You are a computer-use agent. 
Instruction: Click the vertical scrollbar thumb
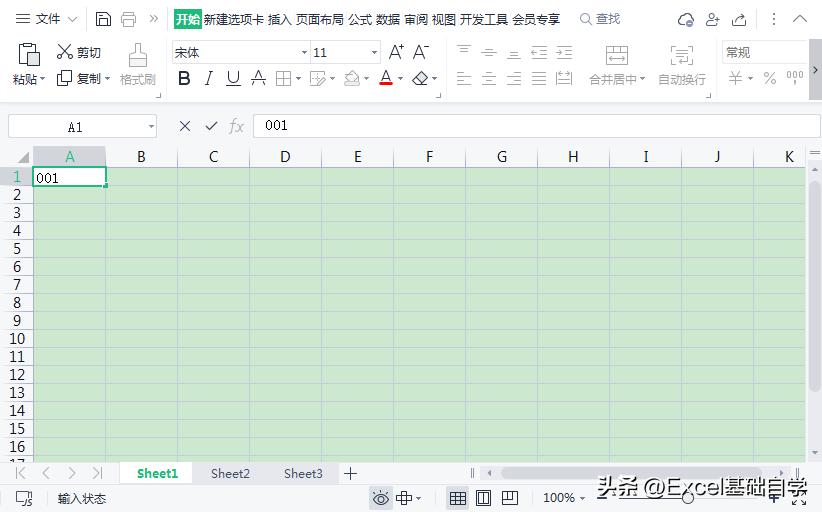click(814, 286)
